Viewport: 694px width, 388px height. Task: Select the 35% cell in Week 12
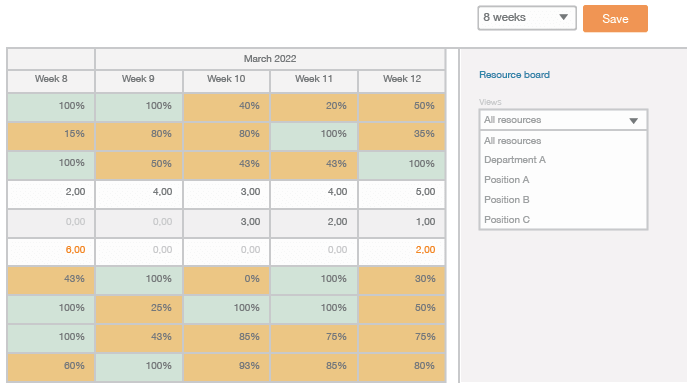click(x=401, y=136)
